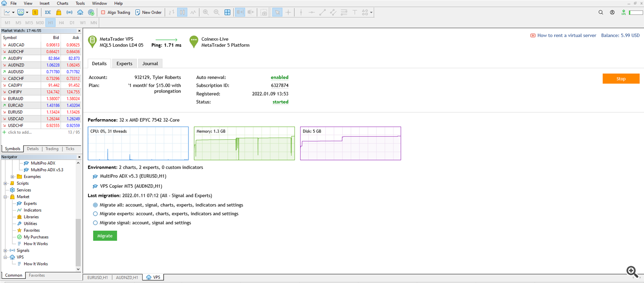
Task: Click the Memory usage graph
Action: (x=244, y=143)
